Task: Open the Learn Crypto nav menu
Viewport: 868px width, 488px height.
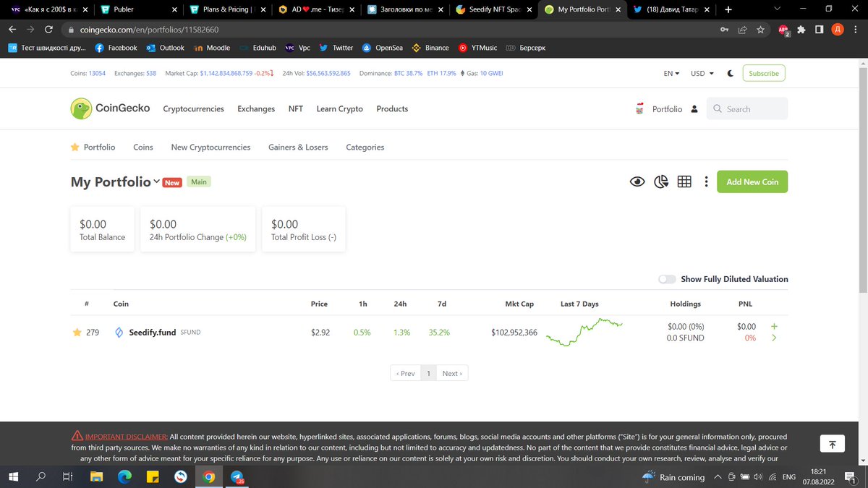Action: [x=339, y=109]
